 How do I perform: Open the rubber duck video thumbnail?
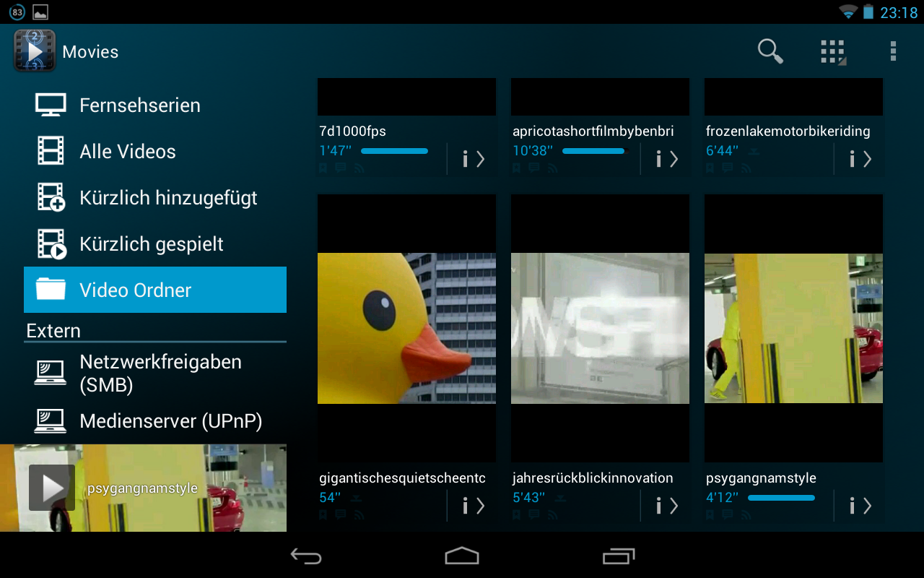(406, 328)
